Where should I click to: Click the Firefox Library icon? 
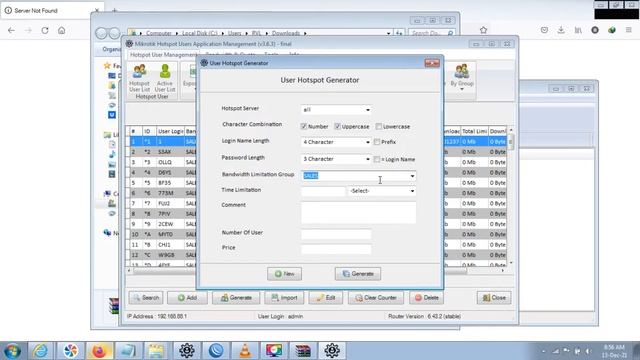pos(578,30)
